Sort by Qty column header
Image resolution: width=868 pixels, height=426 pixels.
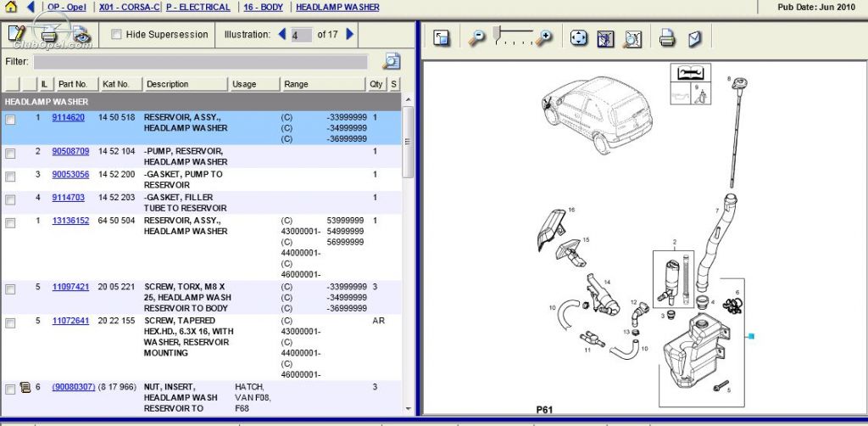376,84
